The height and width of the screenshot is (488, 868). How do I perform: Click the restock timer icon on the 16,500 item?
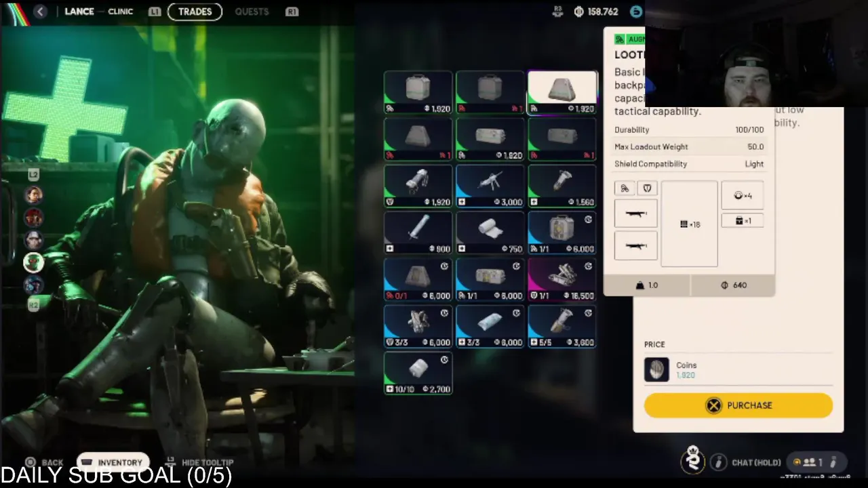[588, 266]
